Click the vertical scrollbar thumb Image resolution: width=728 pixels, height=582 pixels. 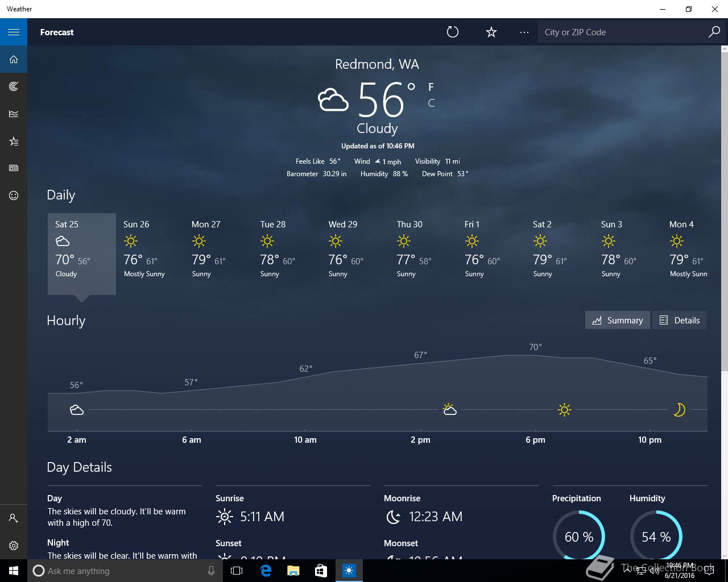pyautogui.click(x=724, y=211)
